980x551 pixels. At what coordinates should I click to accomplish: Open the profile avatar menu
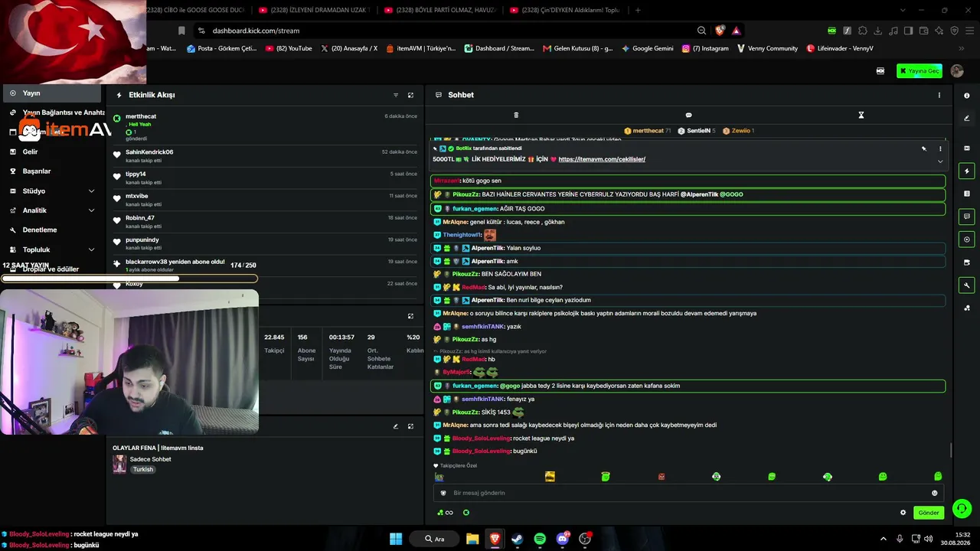[957, 70]
